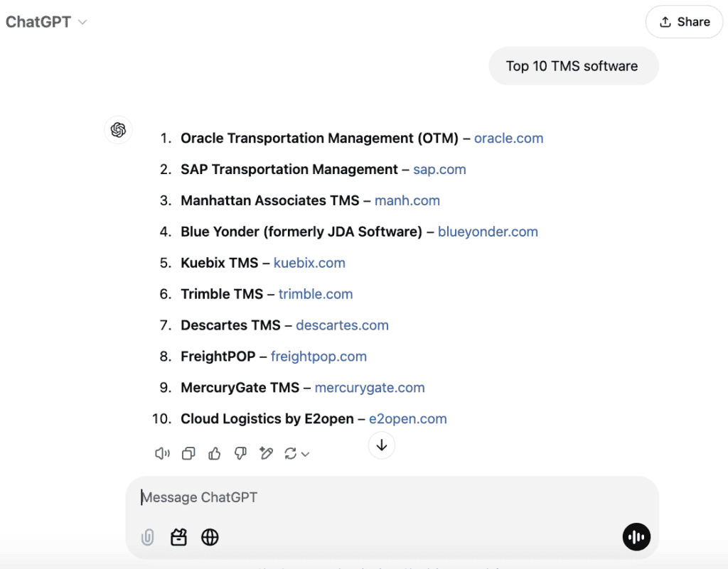Toggle web search globe icon

coord(210,537)
